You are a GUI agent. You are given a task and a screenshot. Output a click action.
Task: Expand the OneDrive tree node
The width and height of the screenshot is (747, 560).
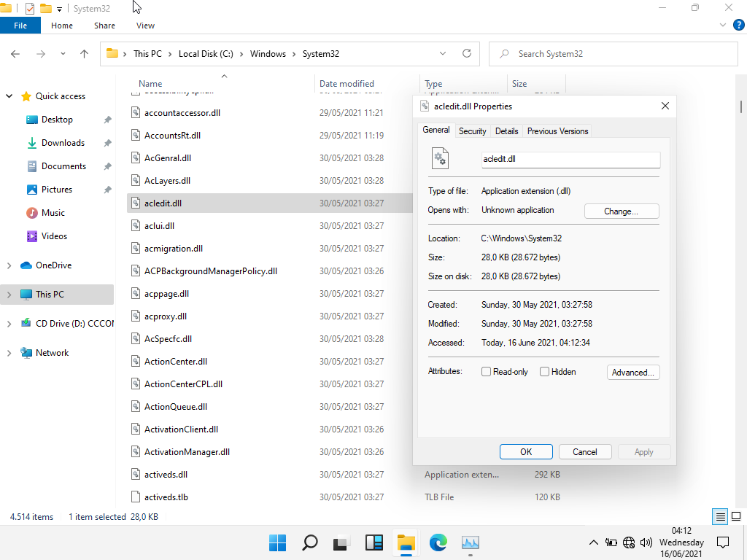9,265
